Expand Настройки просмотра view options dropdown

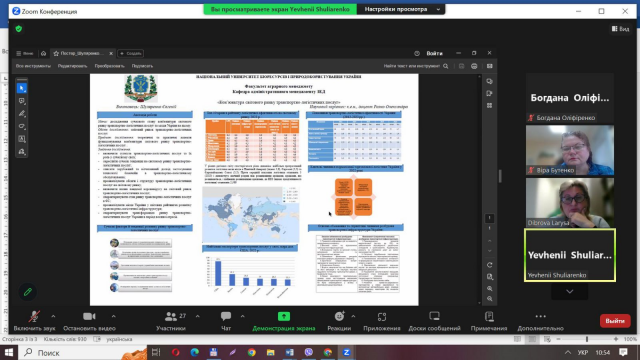click(401, 9)
